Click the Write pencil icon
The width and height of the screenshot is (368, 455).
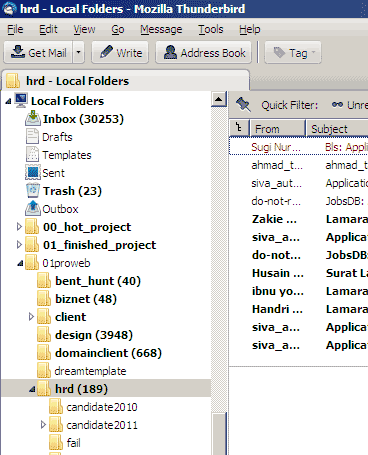(106, 52)
